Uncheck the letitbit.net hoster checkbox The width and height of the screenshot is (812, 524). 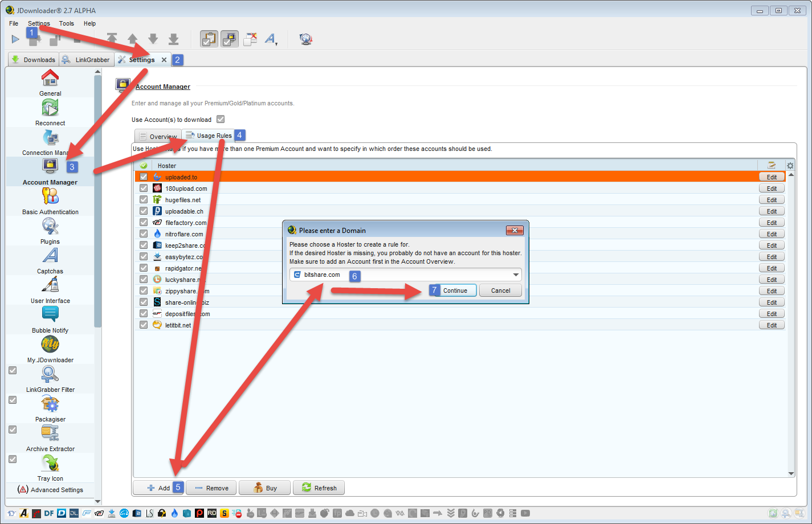click(x=144, y=325)
